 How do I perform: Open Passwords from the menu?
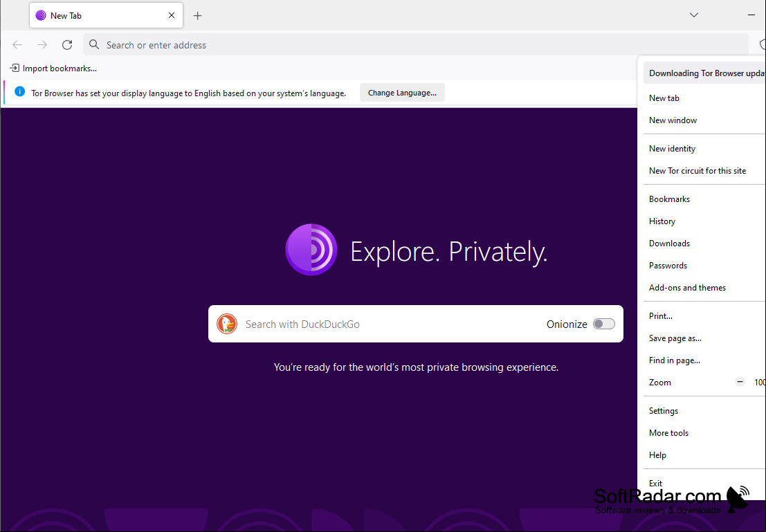coord(704,266)
